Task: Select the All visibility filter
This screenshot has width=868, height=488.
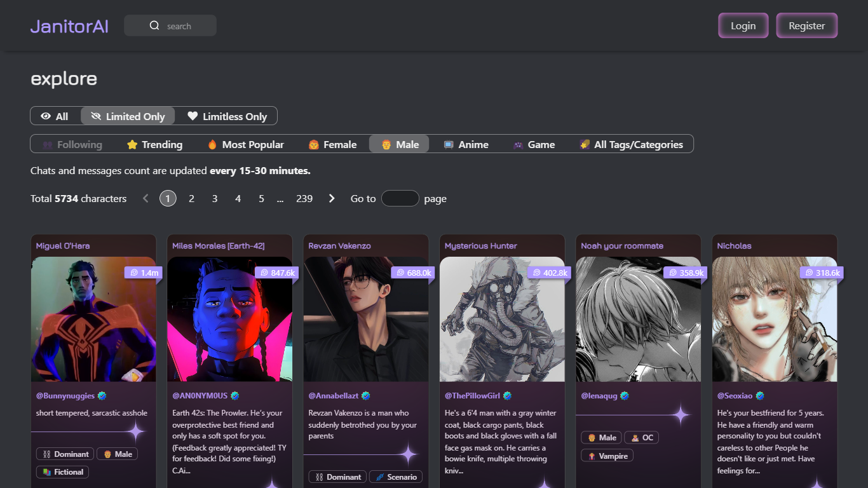Action: 55,116
